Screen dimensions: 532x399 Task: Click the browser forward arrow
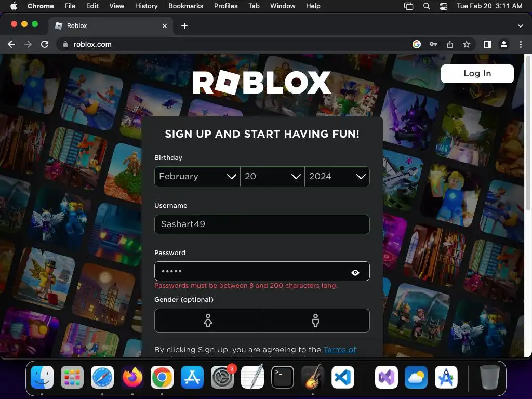pyautogui.click(x=28, y=44)
